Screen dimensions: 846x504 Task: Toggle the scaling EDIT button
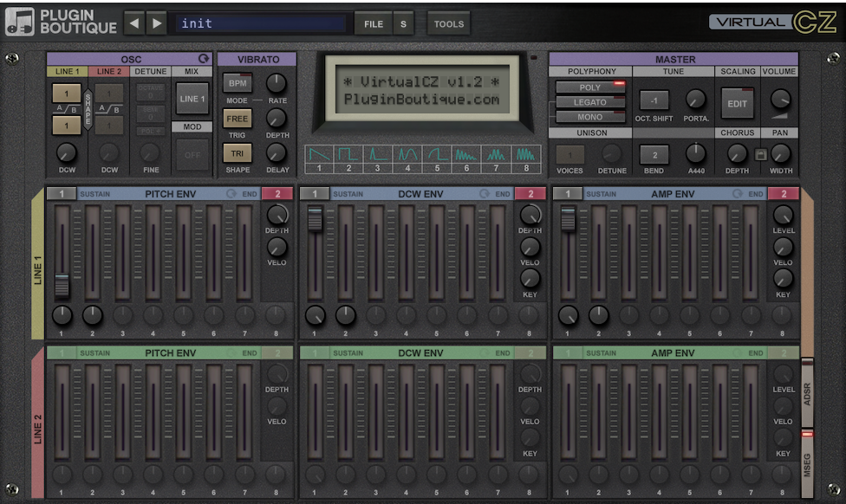[737, 104]
